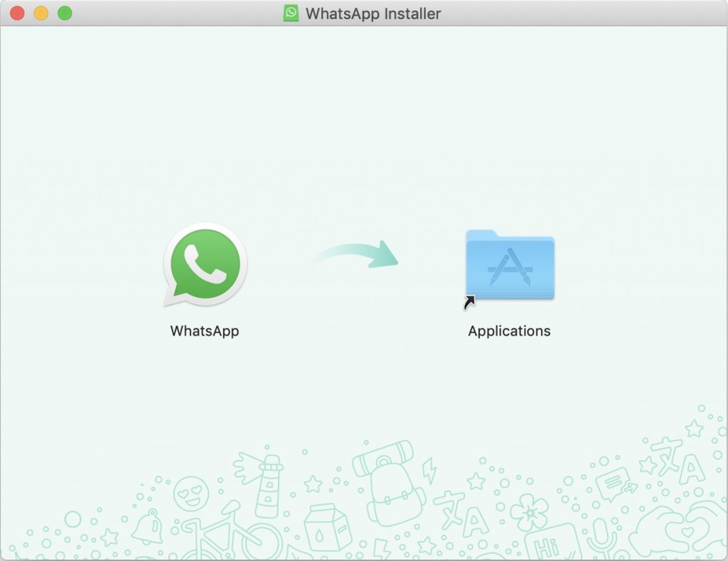Click the Applications label under the folder

pos(509,331)
